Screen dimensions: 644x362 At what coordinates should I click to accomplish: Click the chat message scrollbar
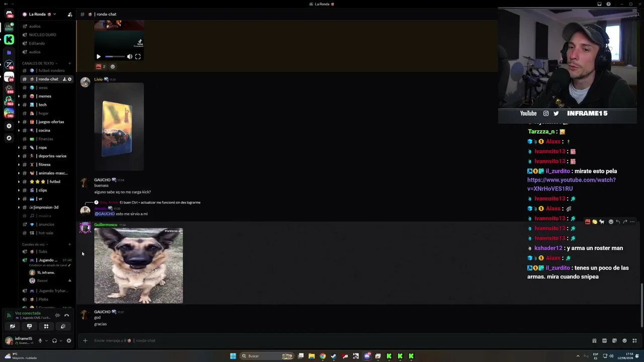(x=641, y=305)
